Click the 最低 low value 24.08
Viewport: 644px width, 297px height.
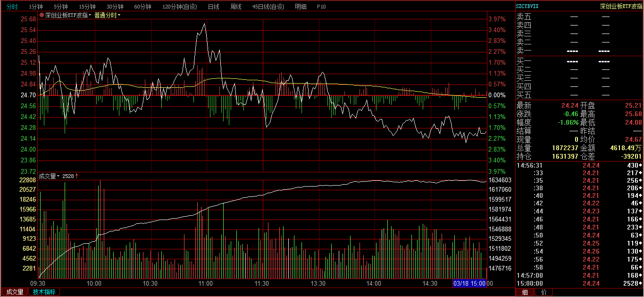click(633, 122)
